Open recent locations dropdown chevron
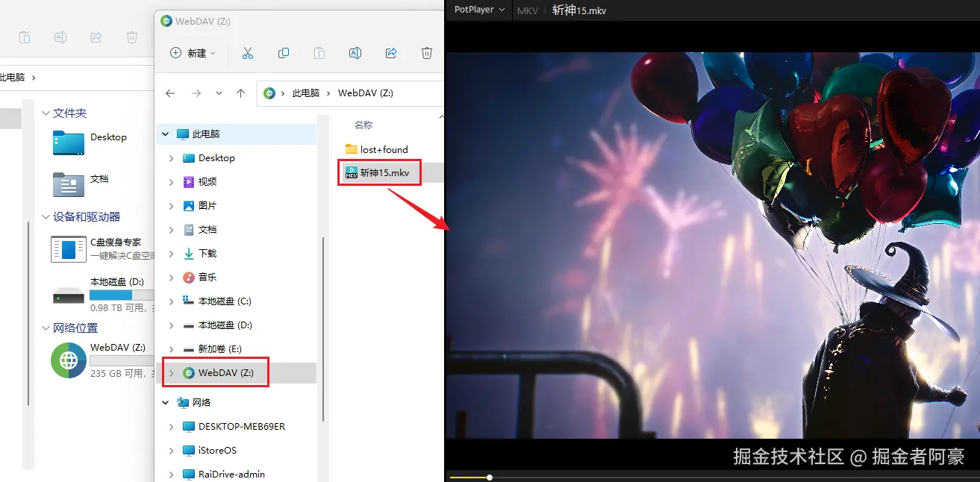Image resolution: width=980 pixels, height=482 pixels. (219, 93)
